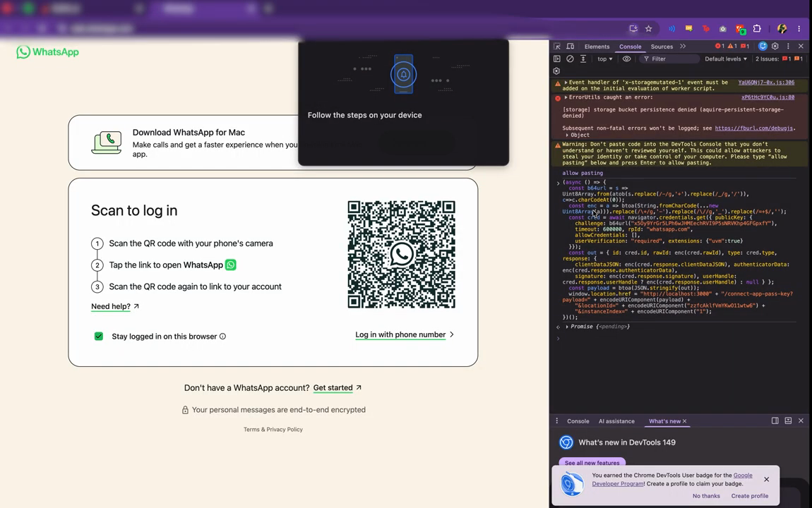The width and height of the screenshot is (812, 508).
Task: Open DevTools settings gear in top bar
Action: click(x=775, y=46)
